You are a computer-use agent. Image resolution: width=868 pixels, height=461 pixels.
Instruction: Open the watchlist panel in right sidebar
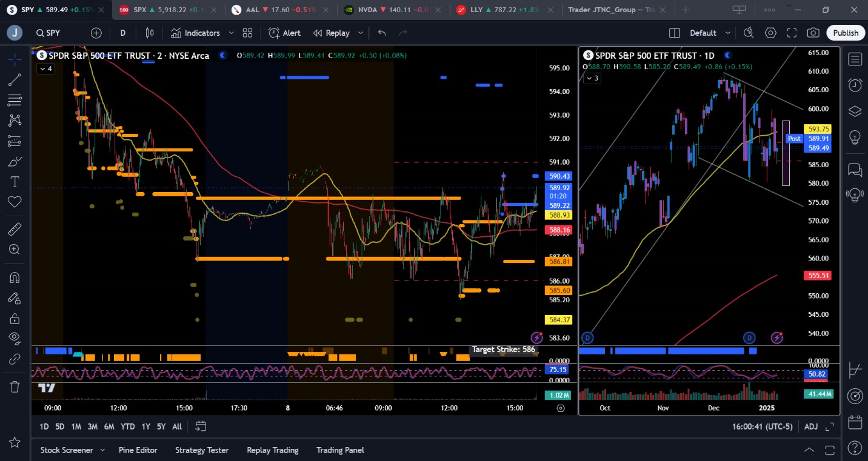(855, 59)
